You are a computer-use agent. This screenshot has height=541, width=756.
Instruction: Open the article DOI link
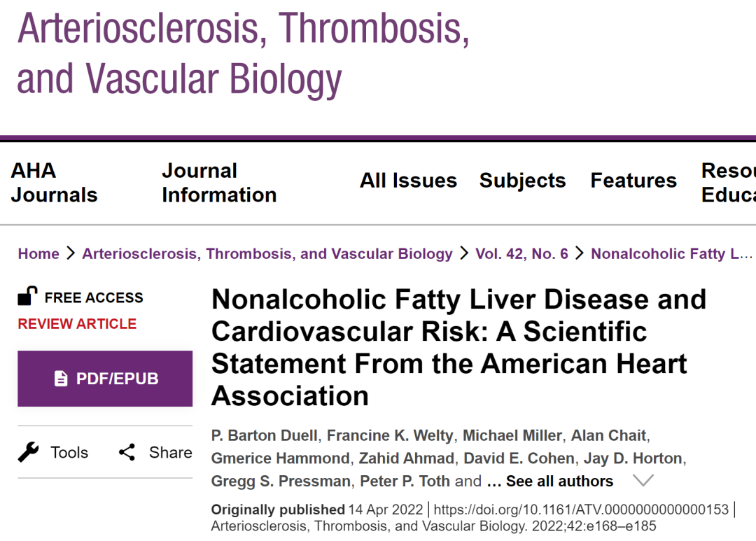[581, 510]
